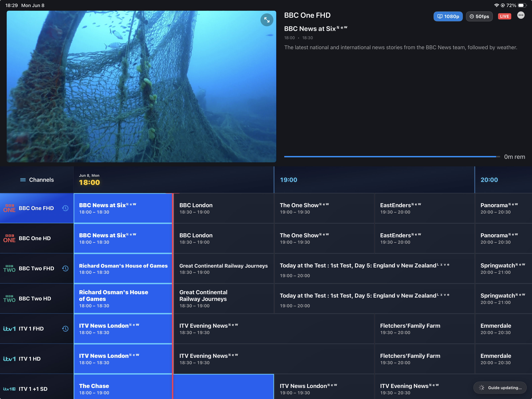Open ITV Evening News on ITV 1 FHD

coord(274,329)
